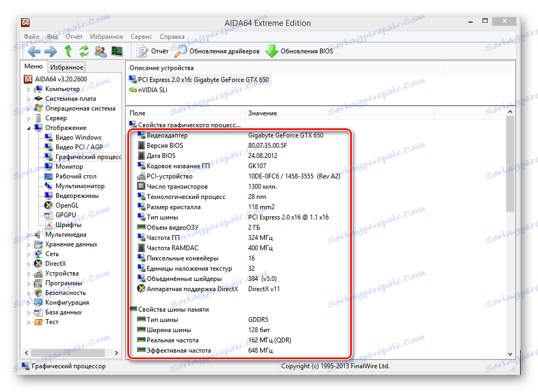Image resolution: width=538 pixels, height=392 pixels.
Task: Click the tree panel scroll right arrow
Action: point(117,353)
